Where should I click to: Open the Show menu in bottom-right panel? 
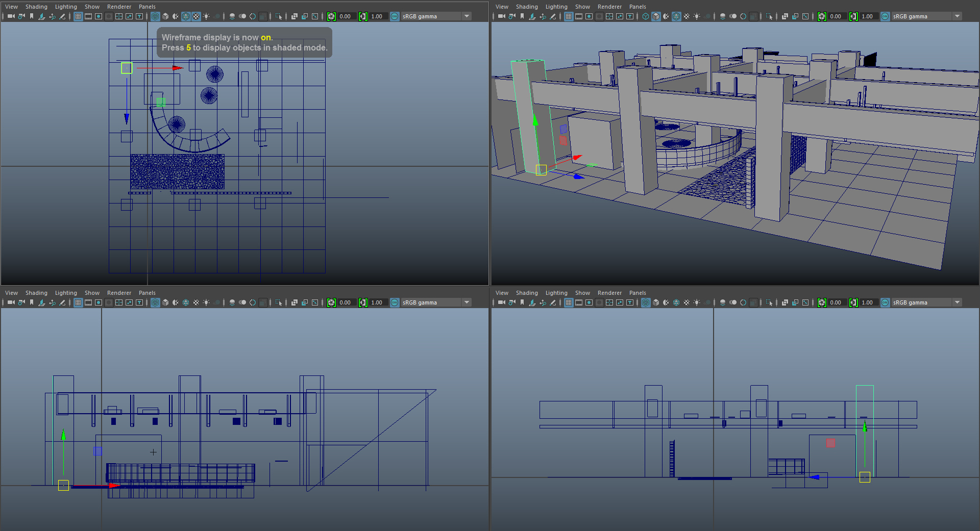coord(582,293)
